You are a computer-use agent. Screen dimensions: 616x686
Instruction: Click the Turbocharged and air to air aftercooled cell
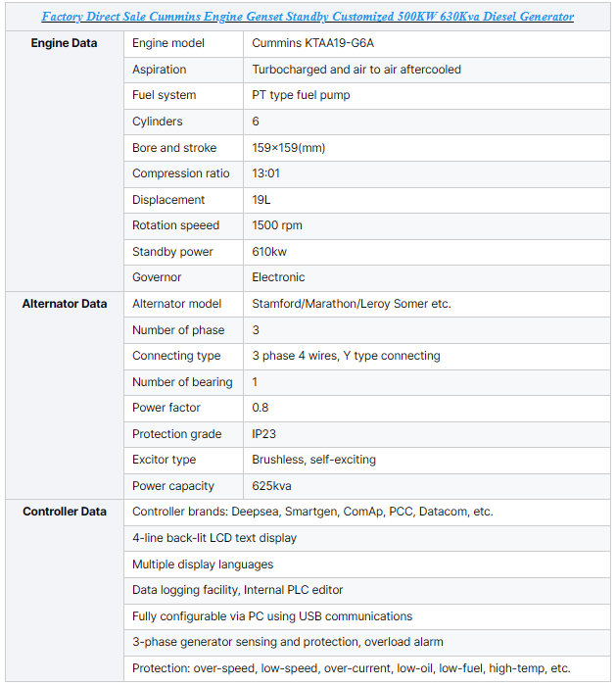tap(427, 70)
